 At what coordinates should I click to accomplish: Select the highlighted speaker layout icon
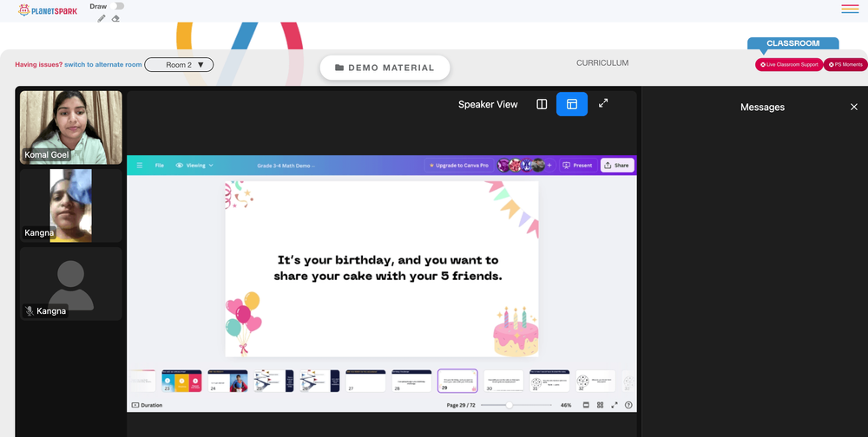(572, 104)
